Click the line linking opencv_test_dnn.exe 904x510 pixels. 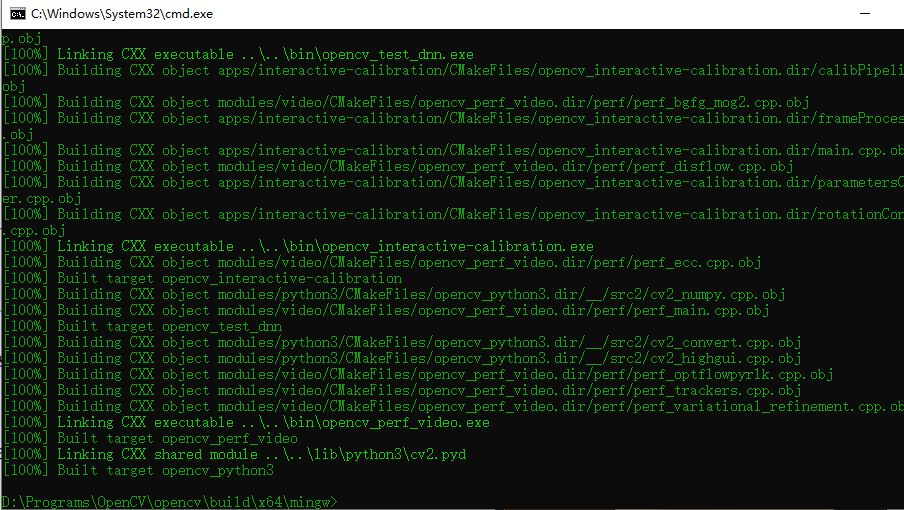[239, 54]
